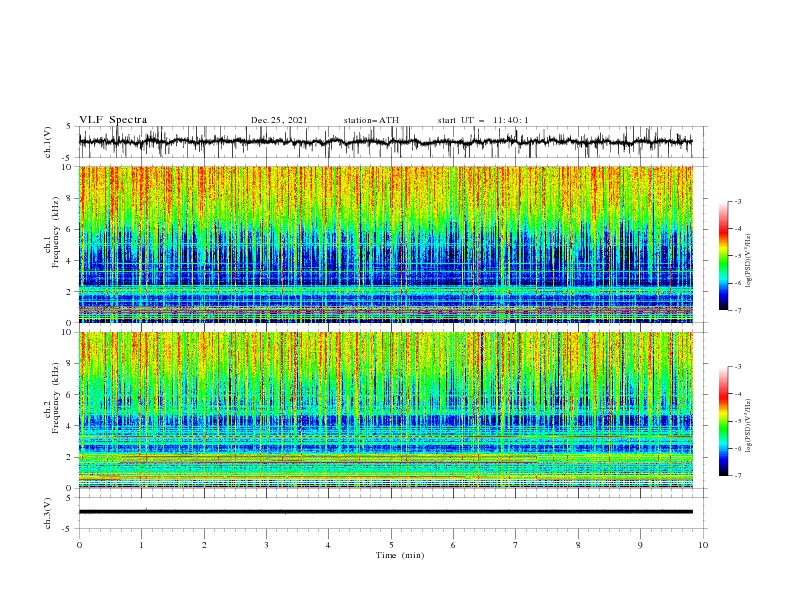Click the '2' tick on the time axis
This screenshot has width=792, height=612.
tap(204, 545)
